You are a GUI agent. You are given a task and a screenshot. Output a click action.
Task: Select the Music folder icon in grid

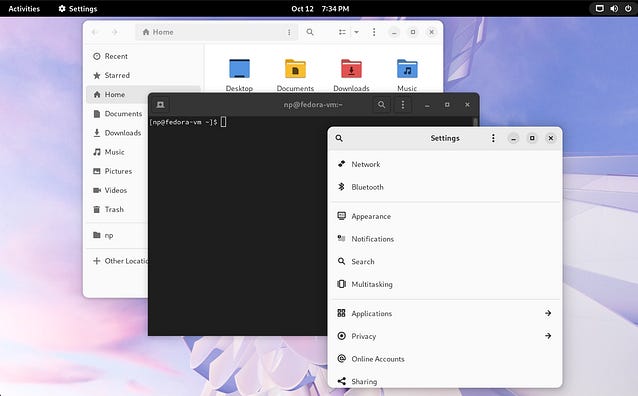[x=407, y=68]
